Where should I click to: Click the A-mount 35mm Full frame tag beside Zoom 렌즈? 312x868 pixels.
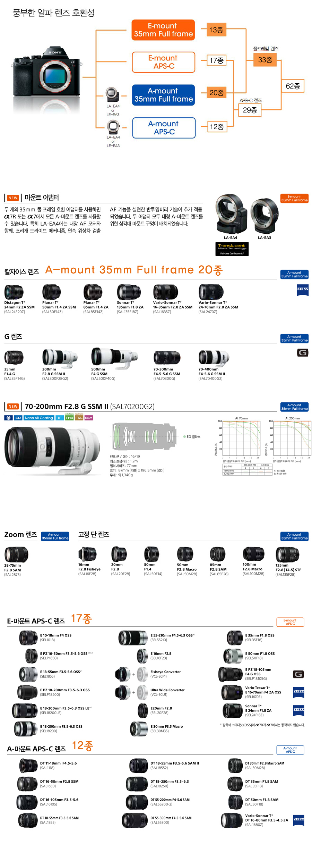(x=55, y=536)
